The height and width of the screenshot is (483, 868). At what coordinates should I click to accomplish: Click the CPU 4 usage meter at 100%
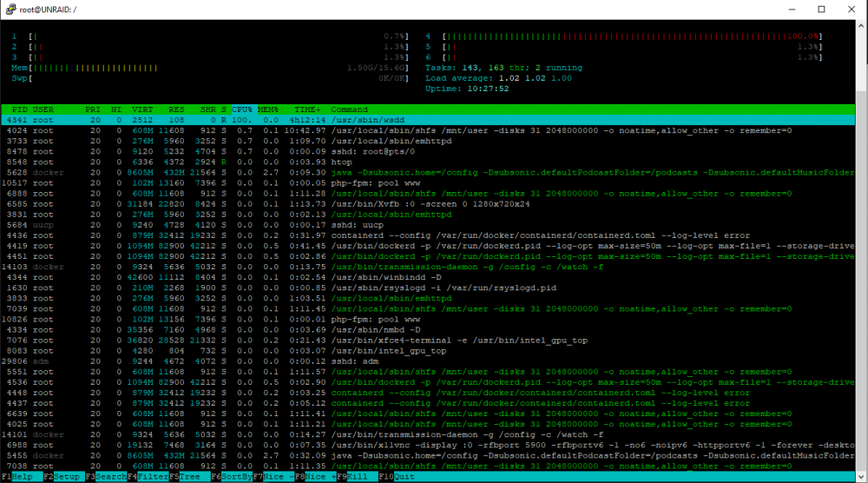click(624, 36)
